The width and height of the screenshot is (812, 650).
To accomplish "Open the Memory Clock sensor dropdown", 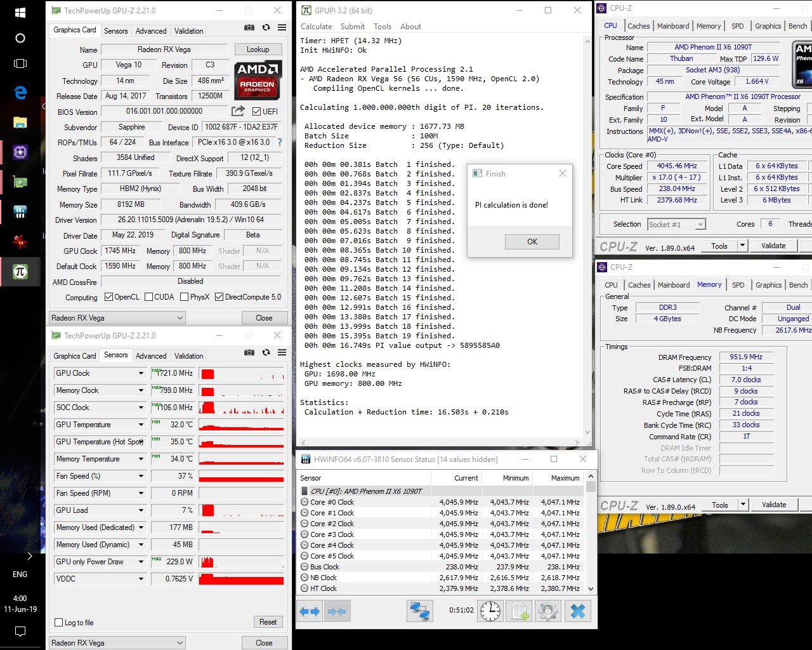I will [141, 390].
